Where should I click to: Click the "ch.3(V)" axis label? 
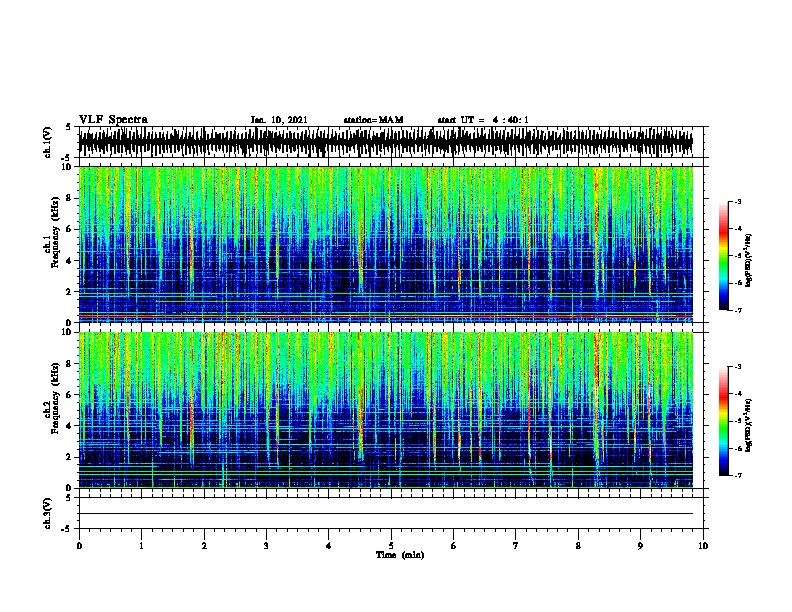click(x=48, y=513)
